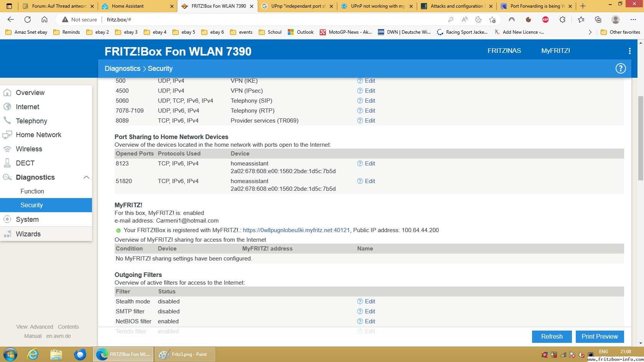Open the Contents link
The image size is (644, 362).
(68, 327)
